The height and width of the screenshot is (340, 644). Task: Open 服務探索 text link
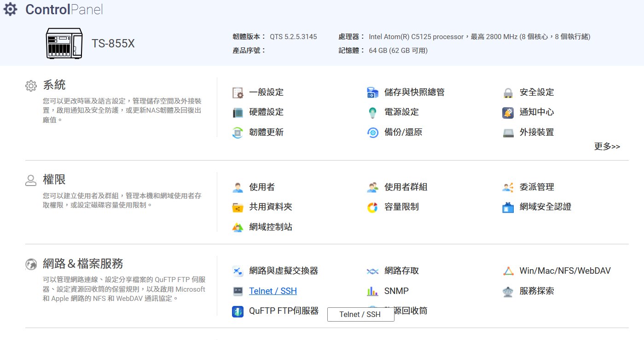(537, 291)
